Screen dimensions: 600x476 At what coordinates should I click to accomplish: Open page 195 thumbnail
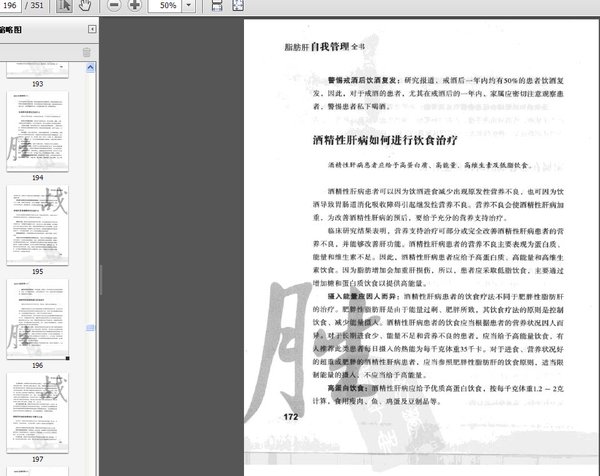[38, 225]
